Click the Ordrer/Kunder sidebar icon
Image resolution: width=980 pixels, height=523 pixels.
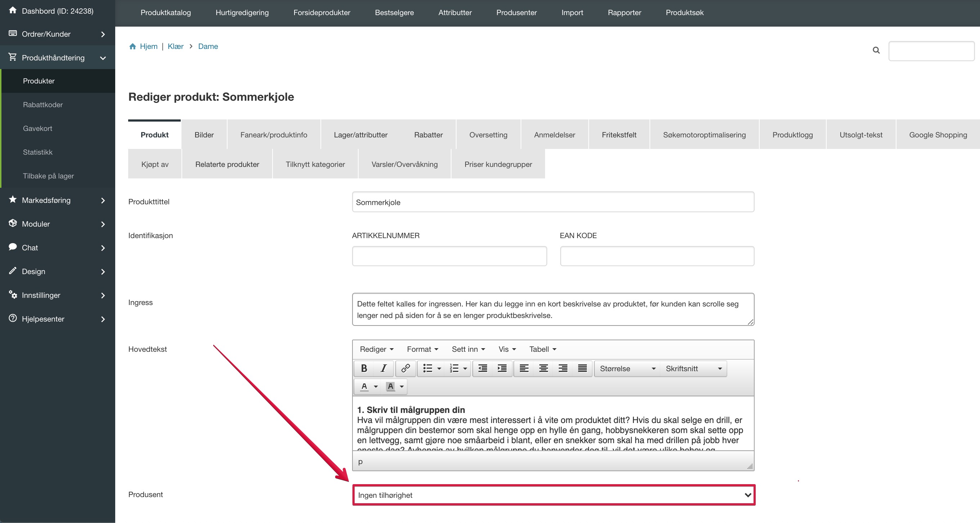point(13,33)
